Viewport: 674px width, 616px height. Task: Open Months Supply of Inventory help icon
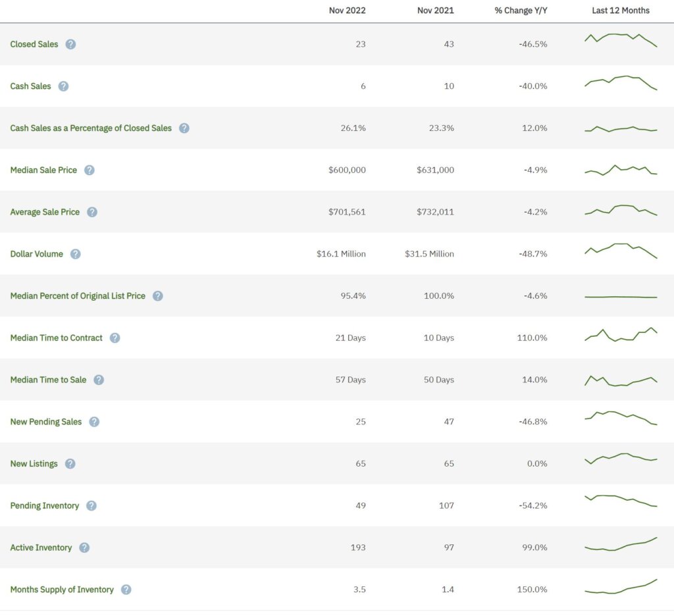pos(126,590)
